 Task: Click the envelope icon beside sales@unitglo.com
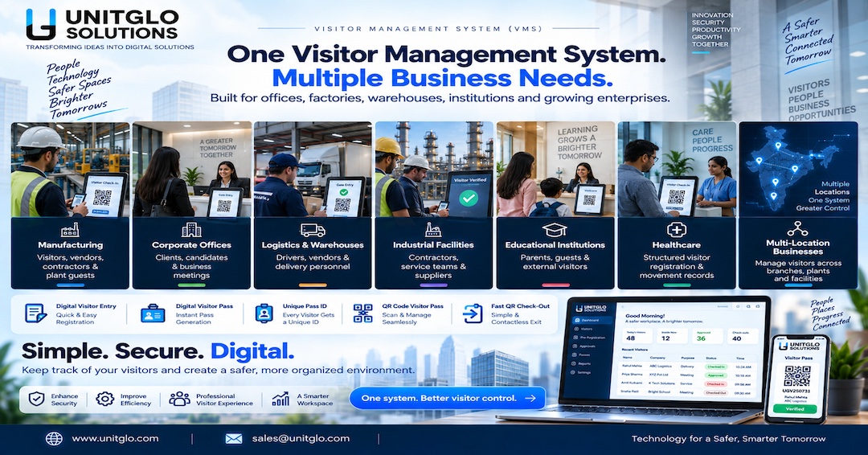234,439
